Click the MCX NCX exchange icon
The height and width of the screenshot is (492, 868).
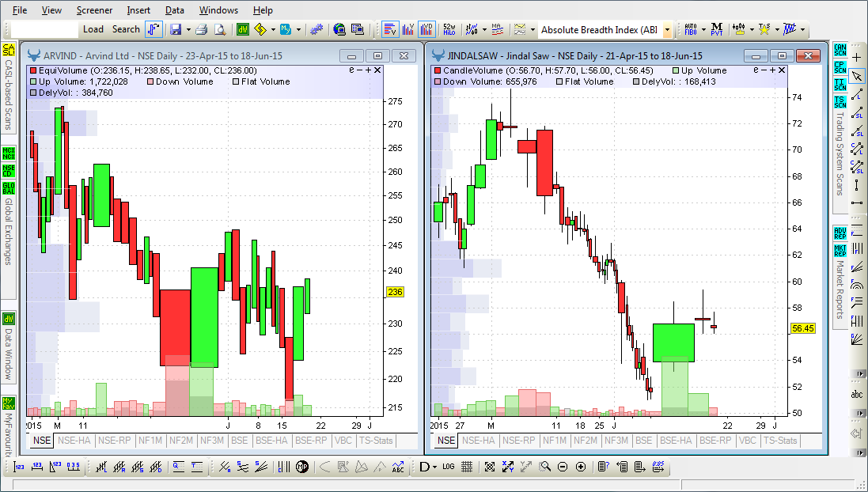click(x=8, y=153)
